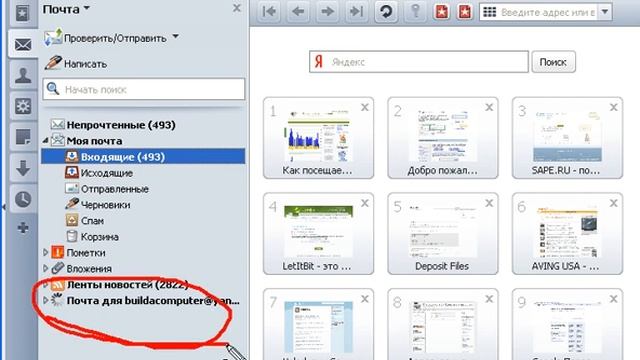This screenshot has height=360, width=640.
Task: Rewind to the first page
Action: coord(269,11)
